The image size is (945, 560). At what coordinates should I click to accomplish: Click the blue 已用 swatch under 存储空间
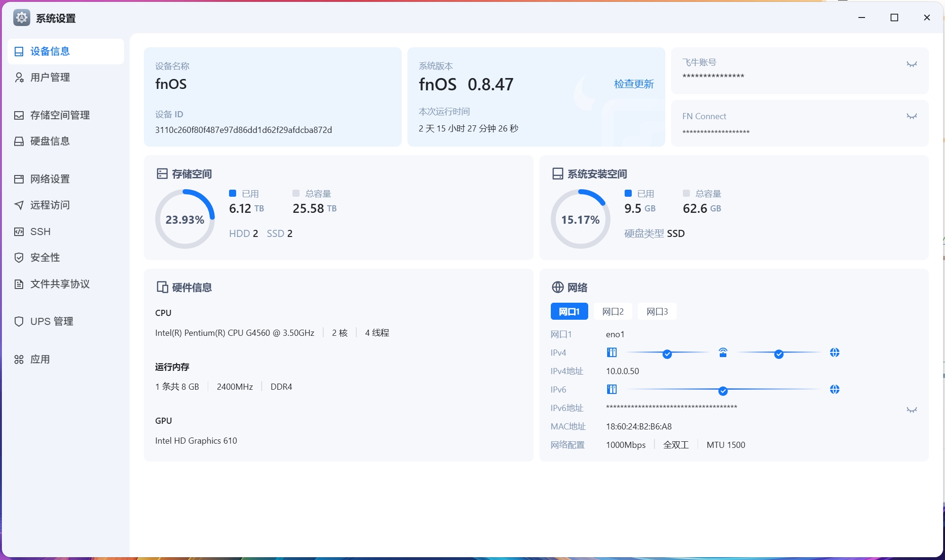coord(232,193)
